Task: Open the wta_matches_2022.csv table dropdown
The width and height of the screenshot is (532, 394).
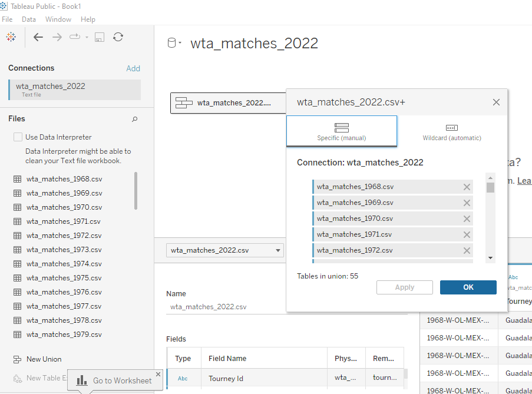Action: pos(225,250)
